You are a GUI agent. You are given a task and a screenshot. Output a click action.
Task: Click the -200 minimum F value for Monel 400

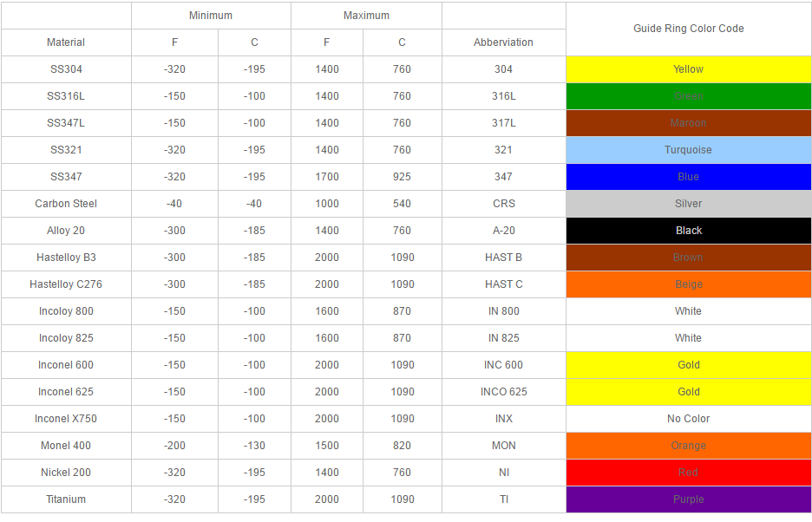click(x=174, y=446)
